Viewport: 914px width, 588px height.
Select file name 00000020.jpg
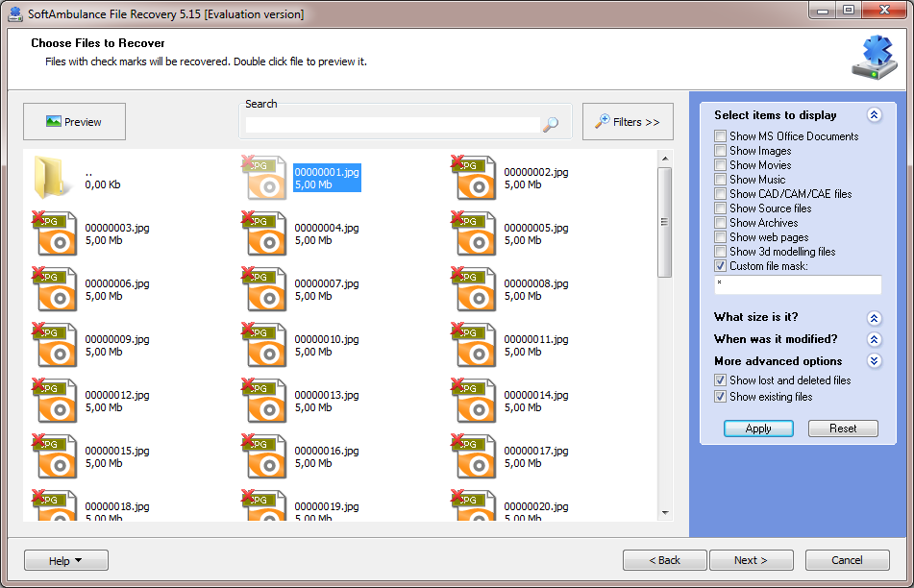click(536, 506)
